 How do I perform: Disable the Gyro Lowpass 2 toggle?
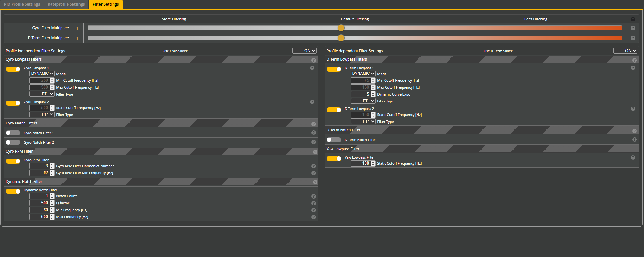click(x=13, y=103)
